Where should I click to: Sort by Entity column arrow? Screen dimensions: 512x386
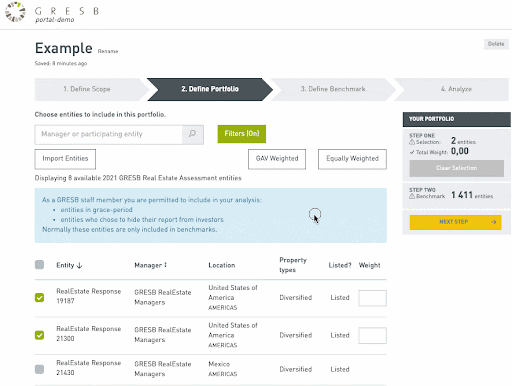pos(79,266)
